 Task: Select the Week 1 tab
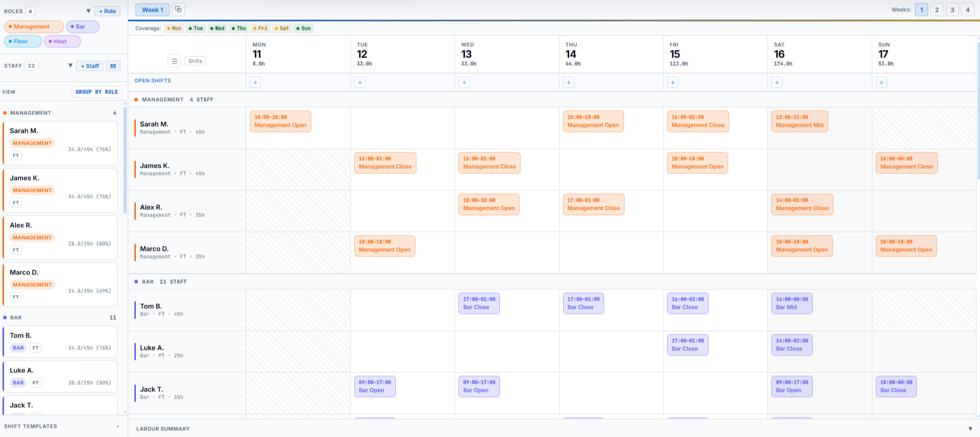click(152, 10)
